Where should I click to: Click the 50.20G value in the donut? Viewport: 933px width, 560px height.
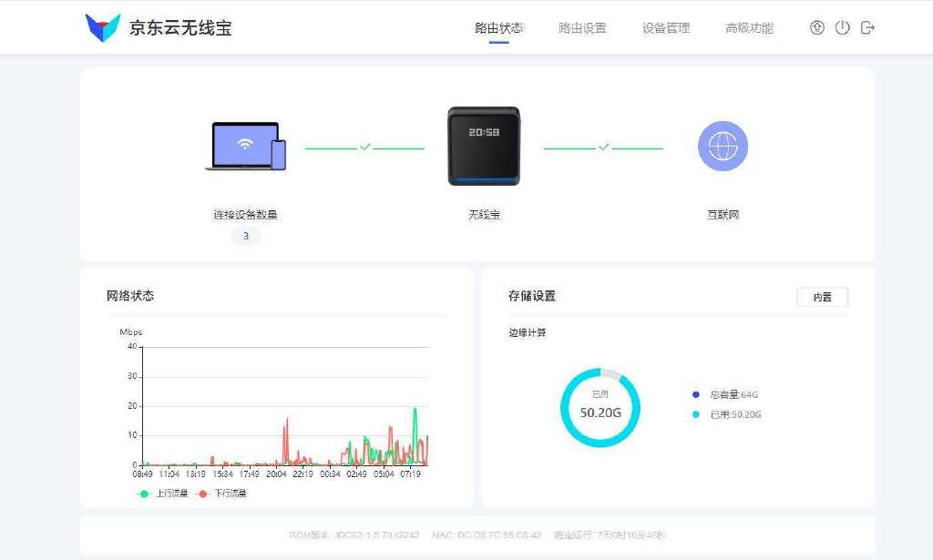(600, 412)
